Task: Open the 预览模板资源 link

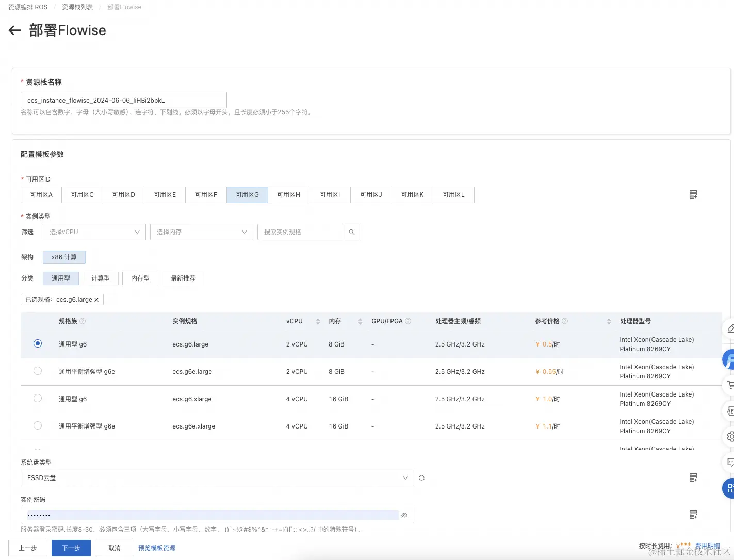Action: (x=157, y=548)
